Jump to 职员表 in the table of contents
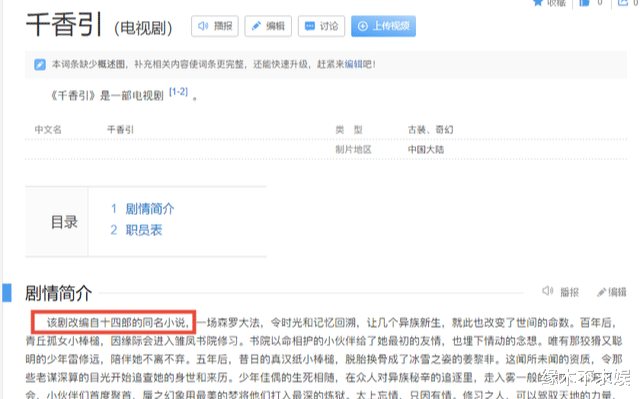640x399 pixels. pyautogui.click(x=144, y=230)
